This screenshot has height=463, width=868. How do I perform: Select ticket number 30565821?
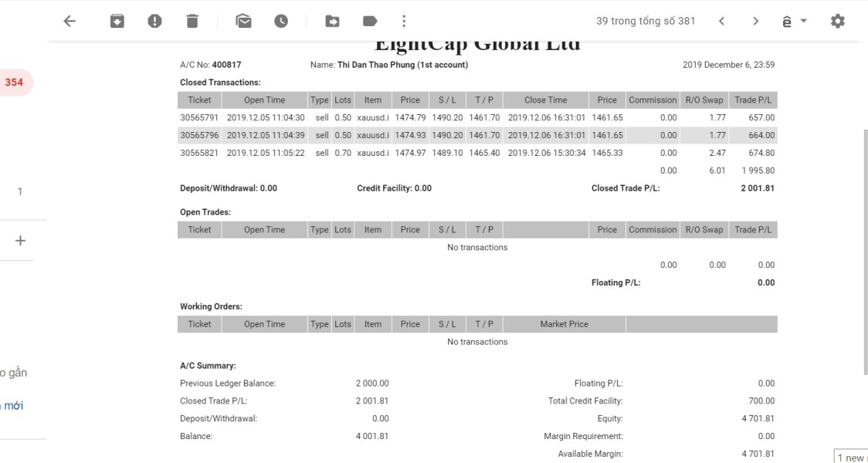(199, 153)
